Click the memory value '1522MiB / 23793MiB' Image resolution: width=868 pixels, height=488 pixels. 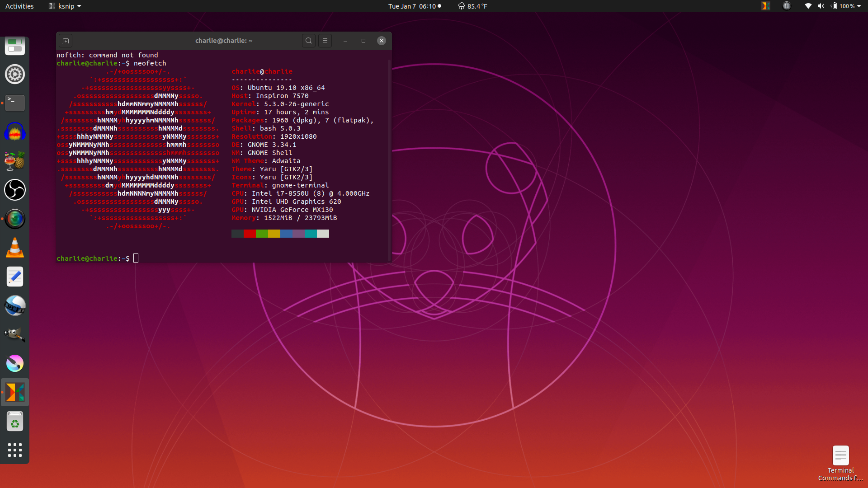tap(300, 218)
